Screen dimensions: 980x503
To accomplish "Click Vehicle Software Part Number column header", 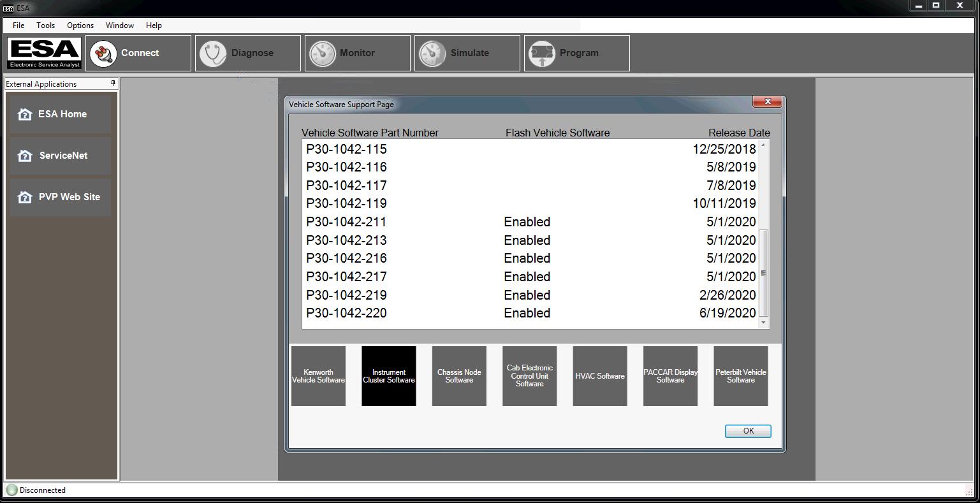I will (370, 133).
